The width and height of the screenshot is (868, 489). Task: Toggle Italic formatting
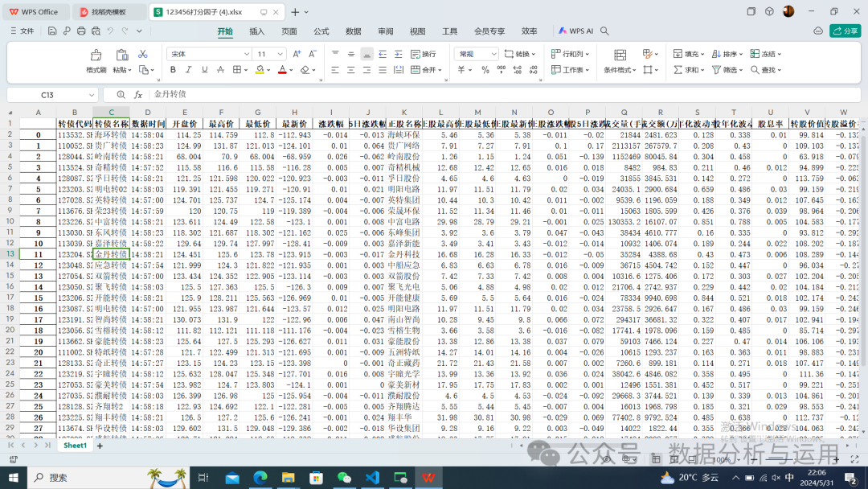click(188, 70)
